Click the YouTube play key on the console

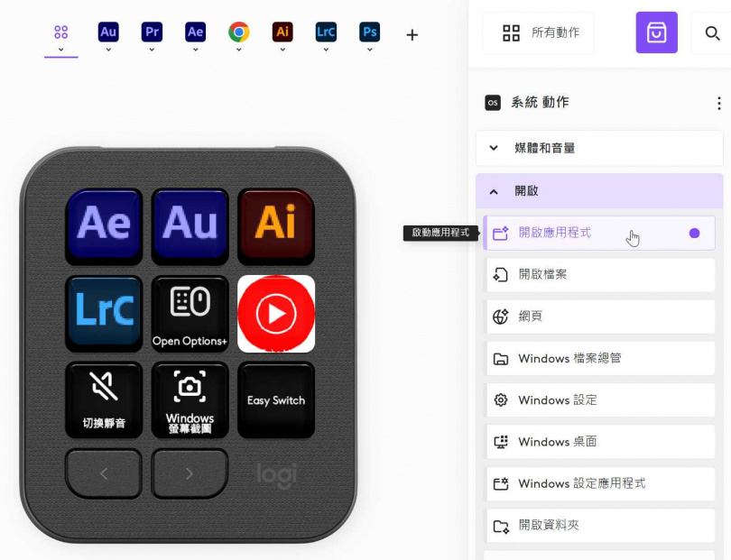pos(276,313)
